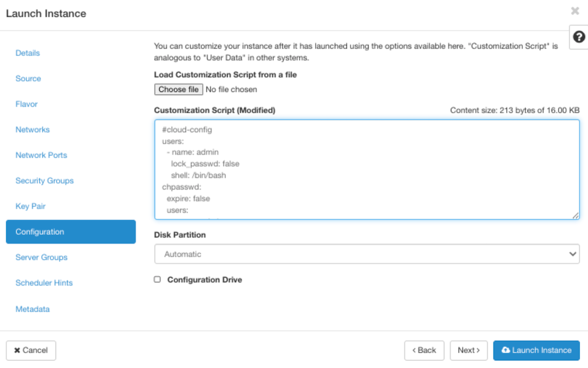The height and width of the screenshot is (368, 588).
Task: Close the Launch Instance dialog
Action: pyautogui.click(x=575, y=11)
